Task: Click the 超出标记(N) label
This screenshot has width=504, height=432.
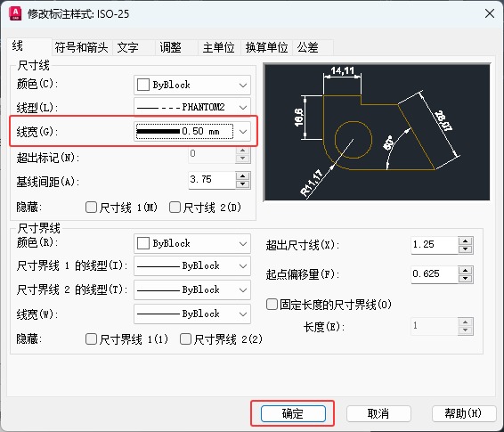Action: (x=48, y=158)
